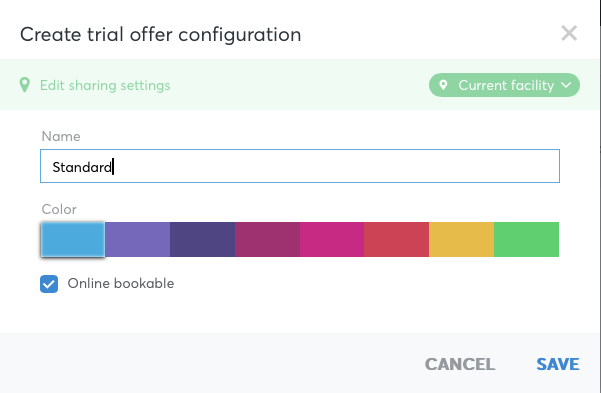
Task: Select the yellow color swatch
Action: click(x=461, y=239)
